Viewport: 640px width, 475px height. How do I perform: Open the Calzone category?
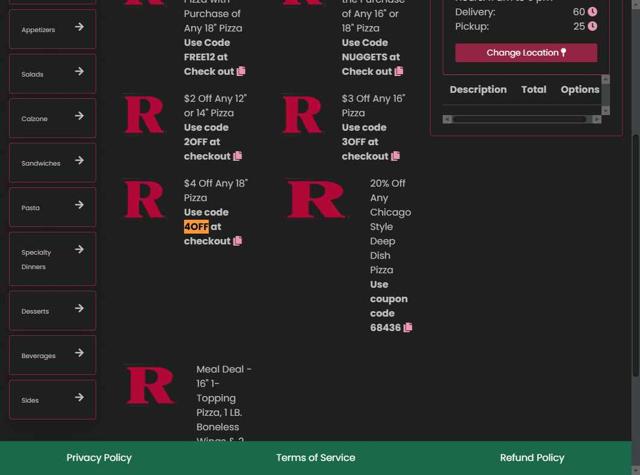click(x=53, y=118)
